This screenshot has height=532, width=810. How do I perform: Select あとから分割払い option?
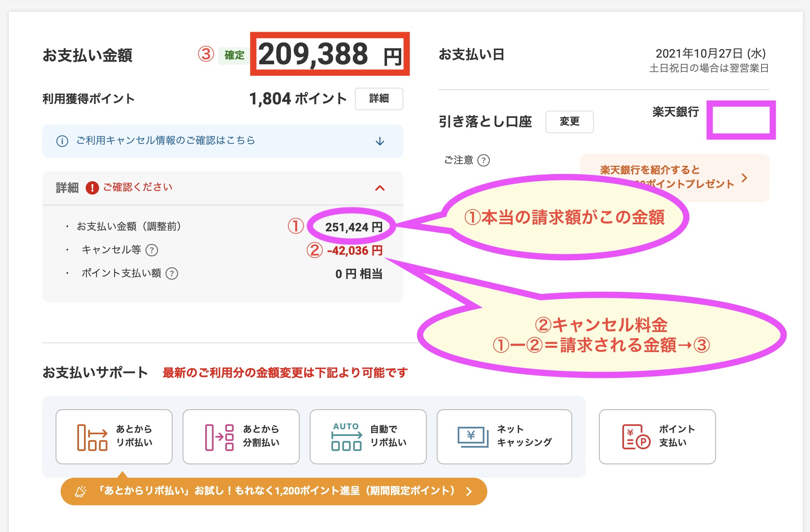241,436
